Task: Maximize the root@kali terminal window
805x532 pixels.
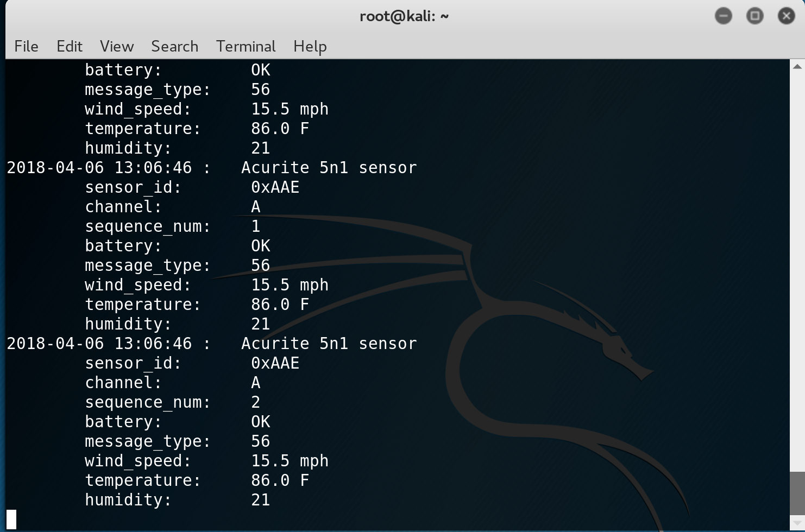Action: [754, 16]
